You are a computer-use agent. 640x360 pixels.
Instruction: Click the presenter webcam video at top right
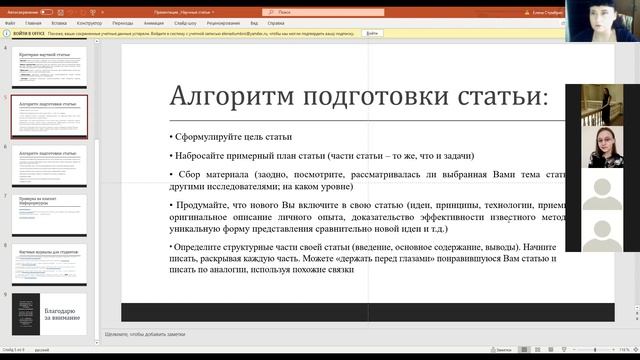click(603, 21)
